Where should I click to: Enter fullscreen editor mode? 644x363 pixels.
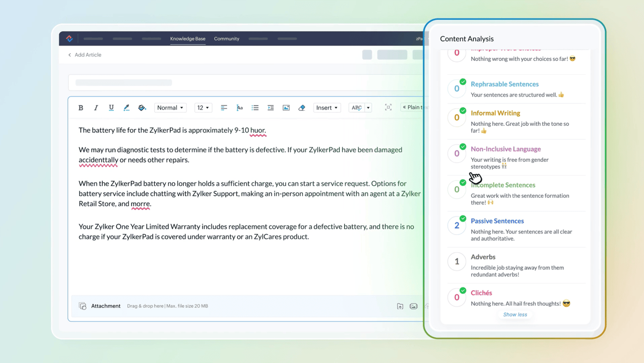(388, 107)
